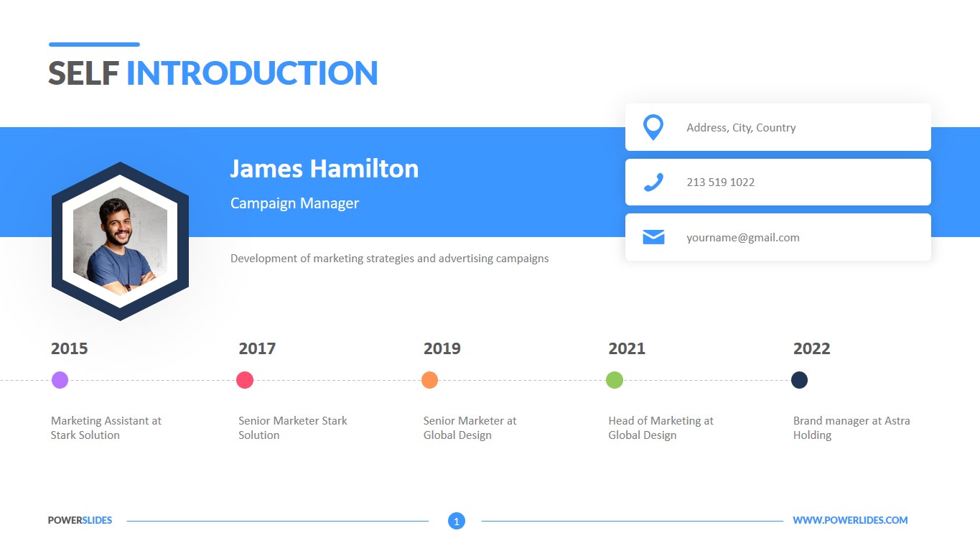
Task: Click the red 2017 timeline dot
Action: point(245,380)
